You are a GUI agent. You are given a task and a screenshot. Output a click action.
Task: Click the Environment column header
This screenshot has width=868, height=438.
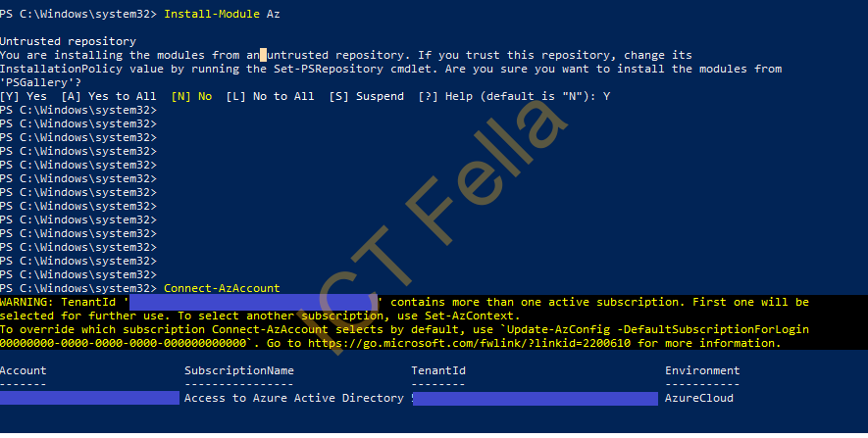point(702,370)
